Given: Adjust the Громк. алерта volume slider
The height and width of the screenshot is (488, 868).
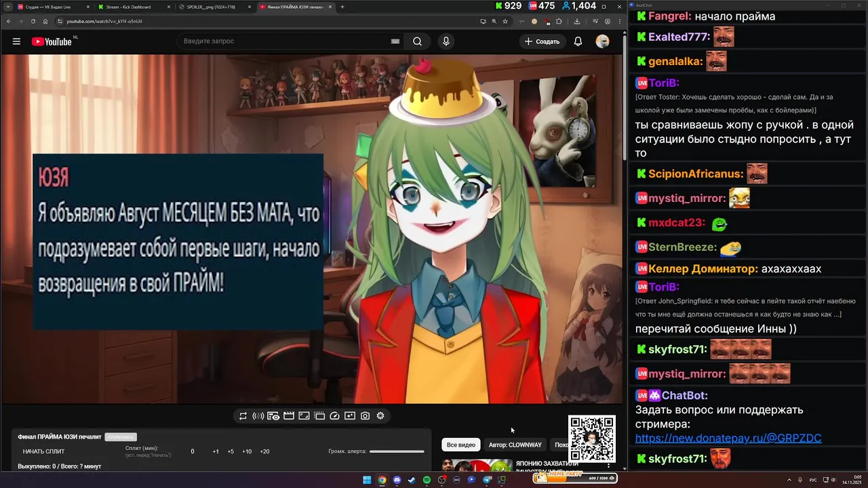Looking at the screenshot, I should pos(397,451).
